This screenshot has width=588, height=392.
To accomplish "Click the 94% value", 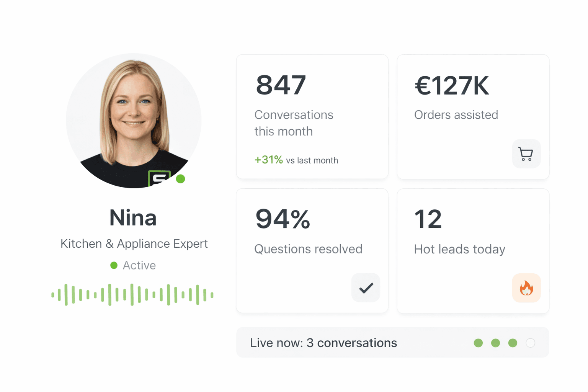I will click(x=283, y=219).
